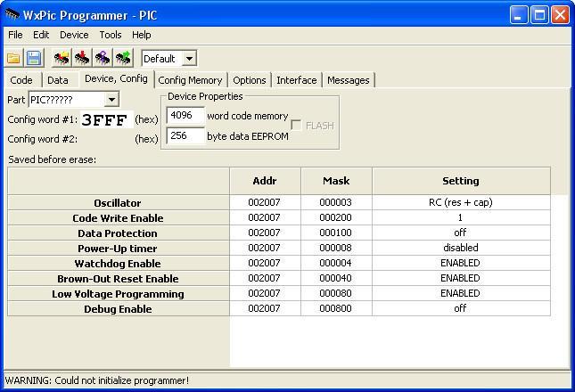Open the Tools menu
The width and height of the screenshot is (575, 392).
(x=111, y=35)
